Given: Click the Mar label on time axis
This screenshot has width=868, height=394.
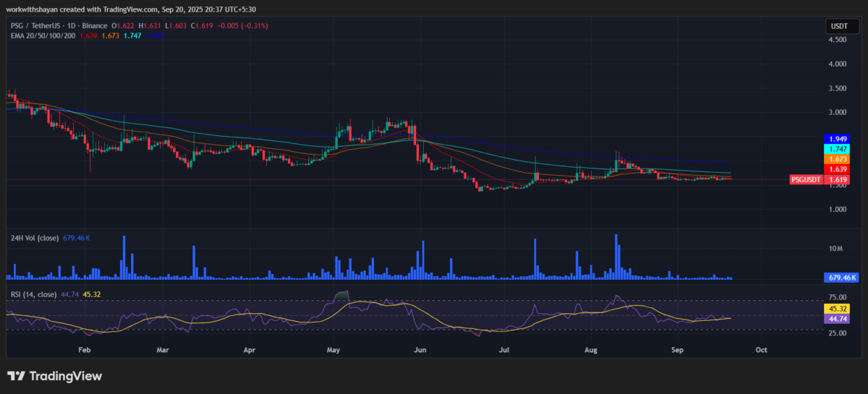Looking at the screenshot, I should [163, 349].
